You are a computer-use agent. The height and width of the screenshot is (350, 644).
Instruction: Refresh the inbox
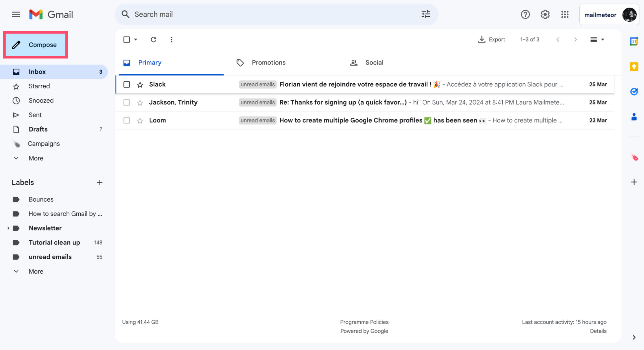point(153,40)
